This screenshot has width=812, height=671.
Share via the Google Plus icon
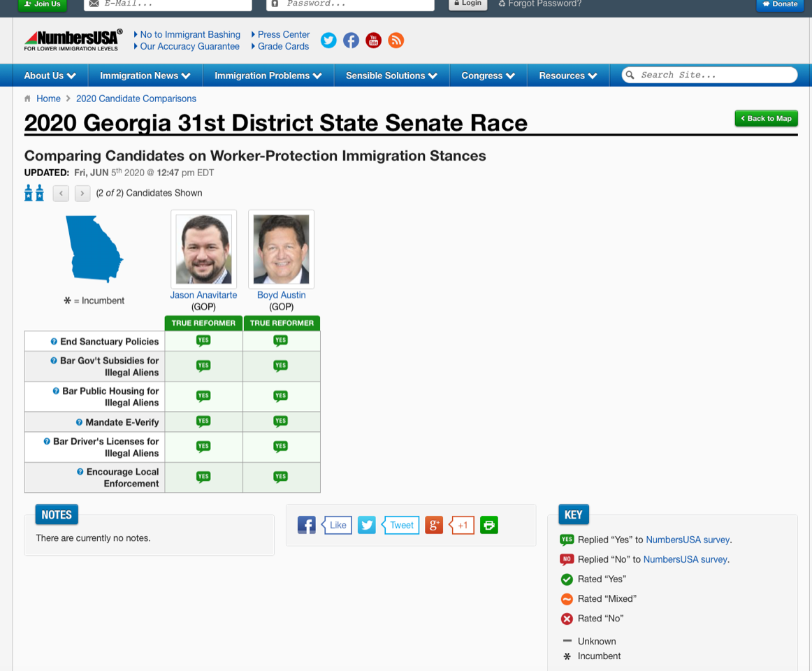point(434,525)
